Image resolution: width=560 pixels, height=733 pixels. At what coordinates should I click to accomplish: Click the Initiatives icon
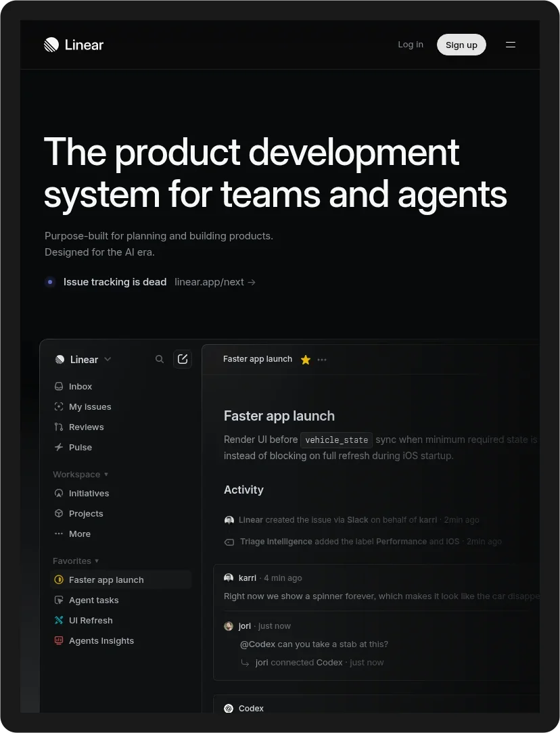tap(59, 493)
